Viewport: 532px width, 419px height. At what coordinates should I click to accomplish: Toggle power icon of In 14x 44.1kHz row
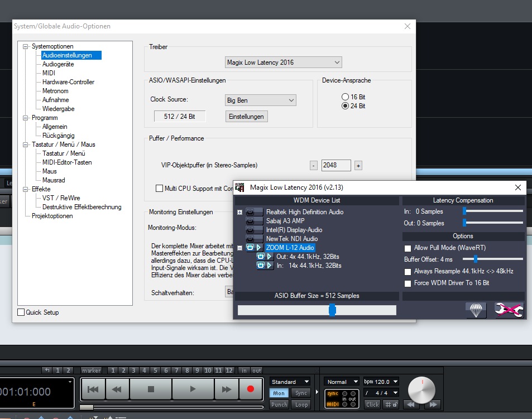(261, 266)
